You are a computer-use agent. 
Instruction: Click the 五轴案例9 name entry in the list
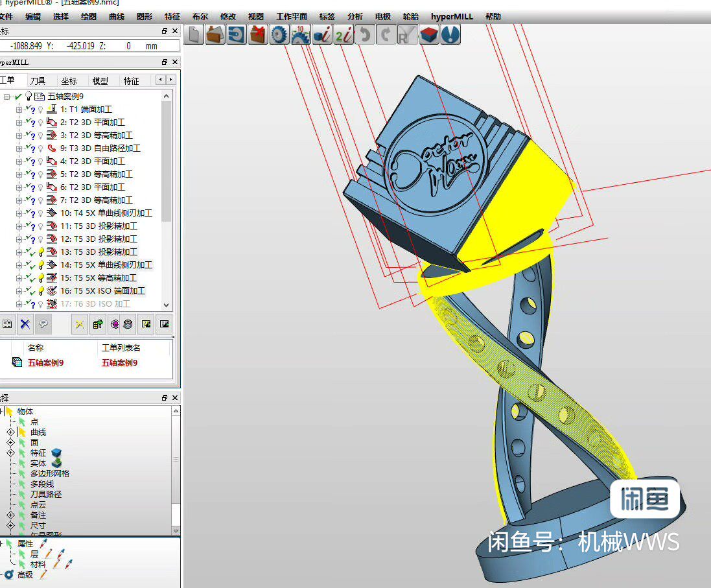click(45, 363)
